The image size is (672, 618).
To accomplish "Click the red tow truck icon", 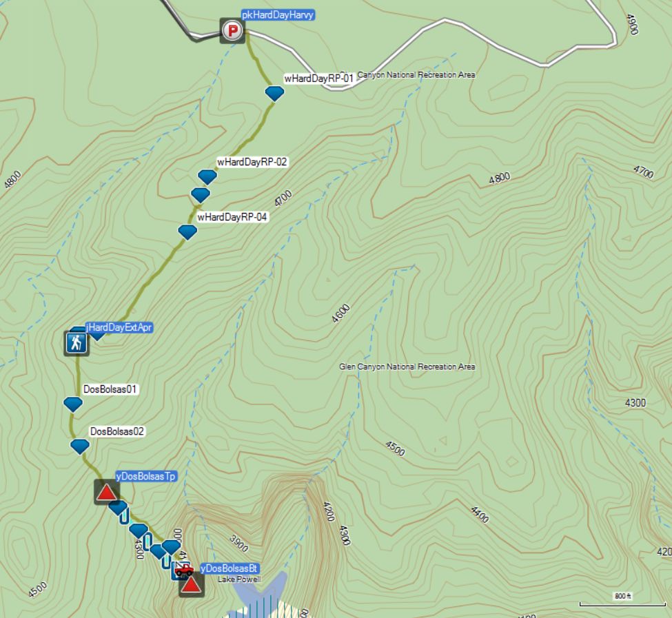I will pyautogui.click(x=184, y=570).
